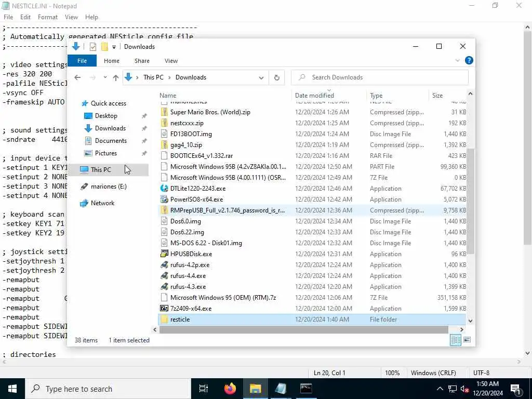This screenshot has width=532, height=399.
Task: Click the file list horizontal scrollbar
Action: 303,329
